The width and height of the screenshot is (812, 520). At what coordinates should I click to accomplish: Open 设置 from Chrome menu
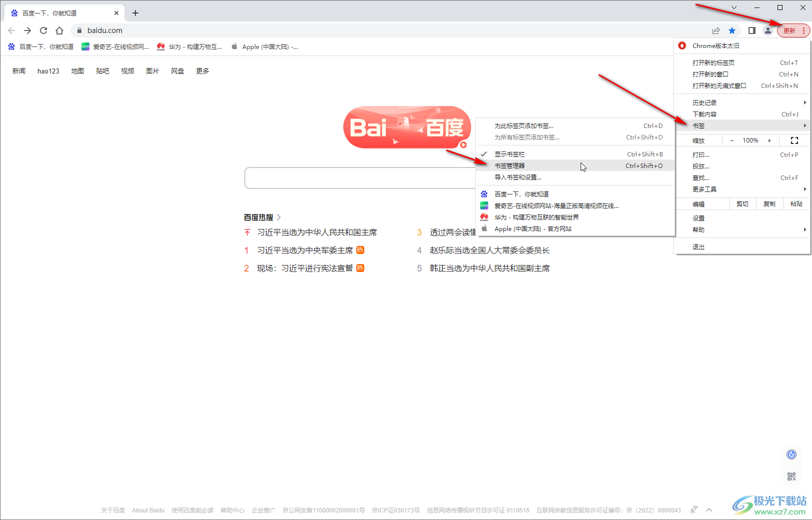[742, 218]
